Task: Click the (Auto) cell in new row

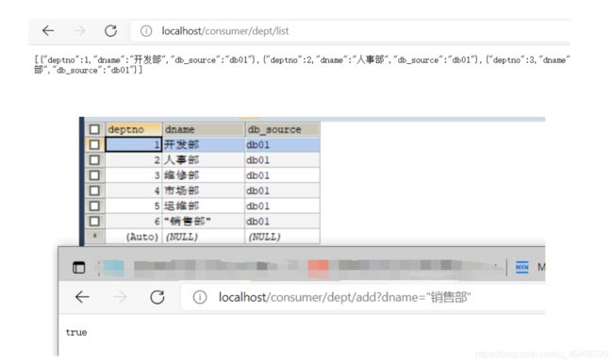Action: coord(134,237)
